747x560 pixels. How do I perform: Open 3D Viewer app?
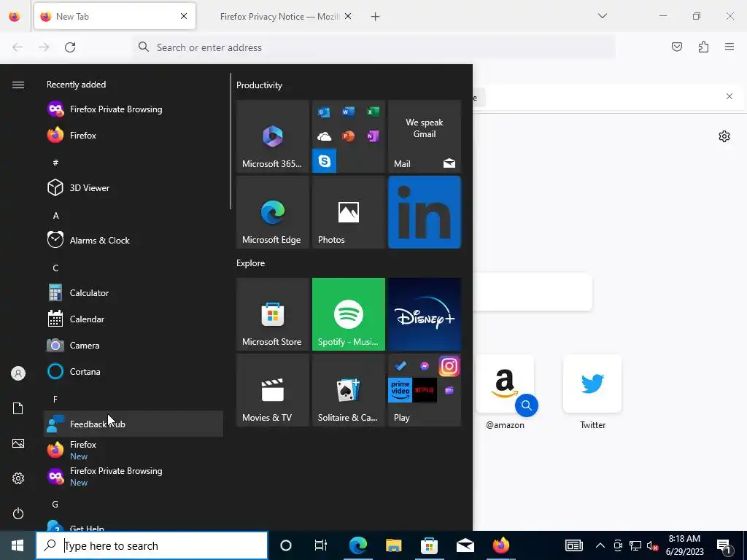133,187
